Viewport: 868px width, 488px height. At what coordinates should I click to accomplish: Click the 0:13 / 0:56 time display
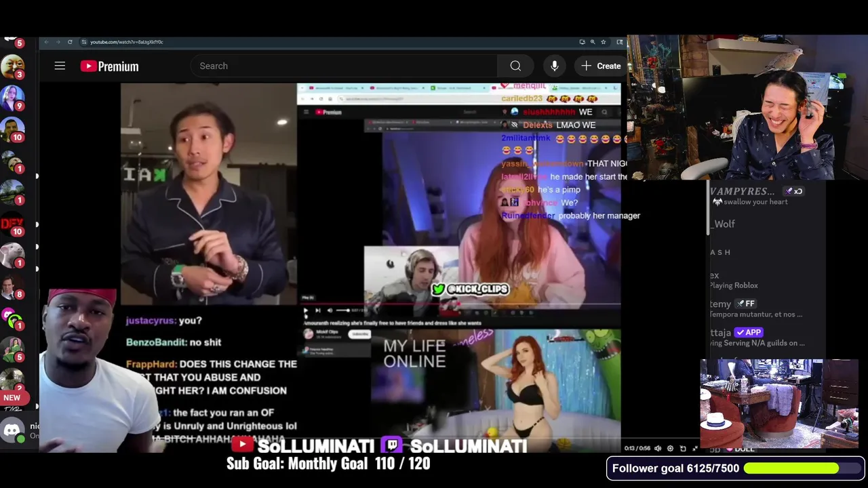point(637,449)
